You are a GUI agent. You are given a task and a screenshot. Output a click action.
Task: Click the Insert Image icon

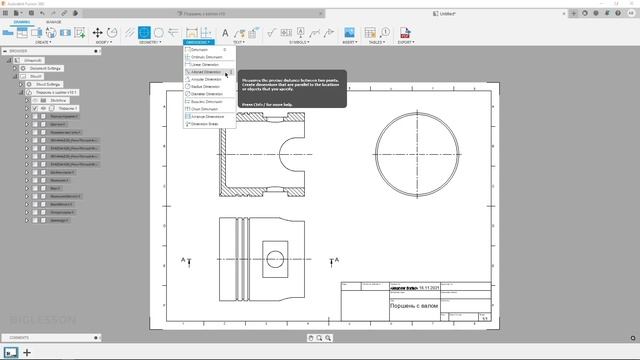[349, 33]
